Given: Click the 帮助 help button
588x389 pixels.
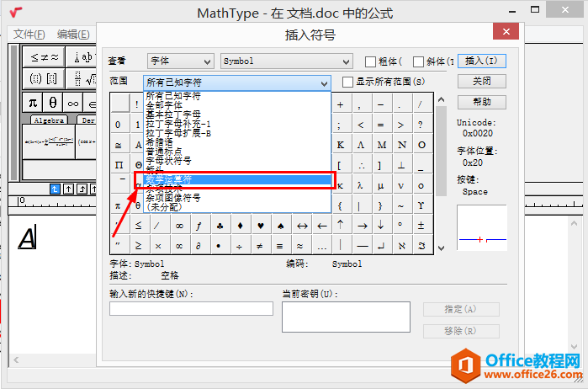Looking at the screenshot, I should (481, 102).
